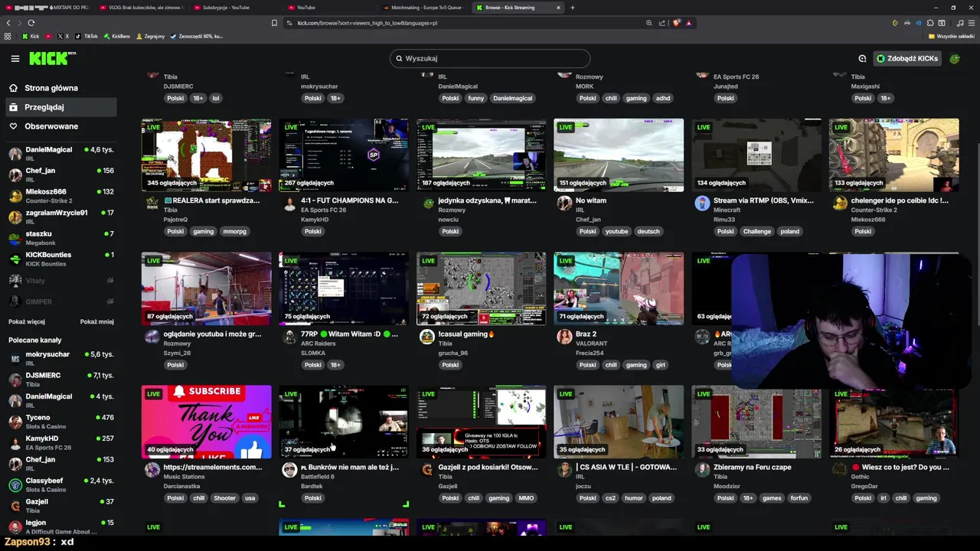Open the stream thumbnail with 35 oglądających
The width and height of the screenshot is (980, 551).
619,422
